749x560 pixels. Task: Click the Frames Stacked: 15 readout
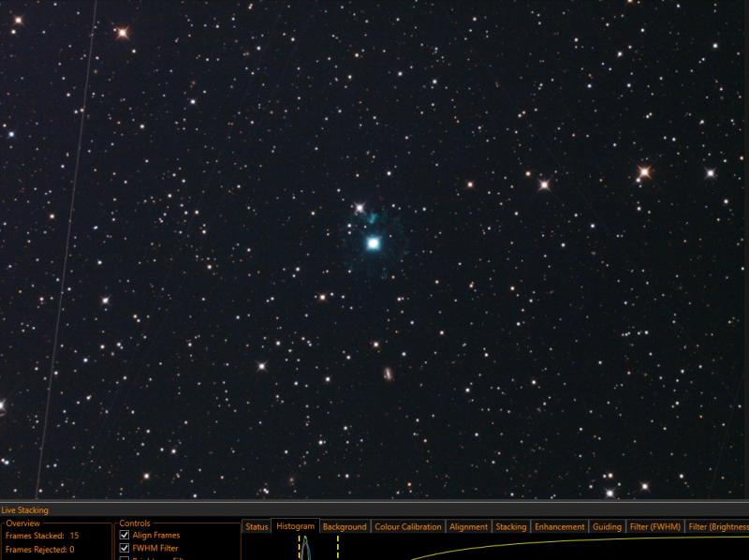(x=42, y=536)
